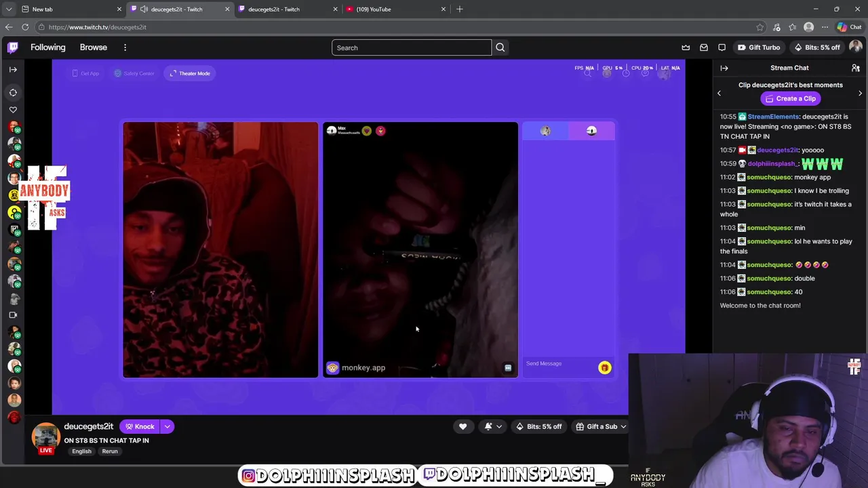Screen dimensions: 868x488
Task: Click the Knock button
Action: 140,426
